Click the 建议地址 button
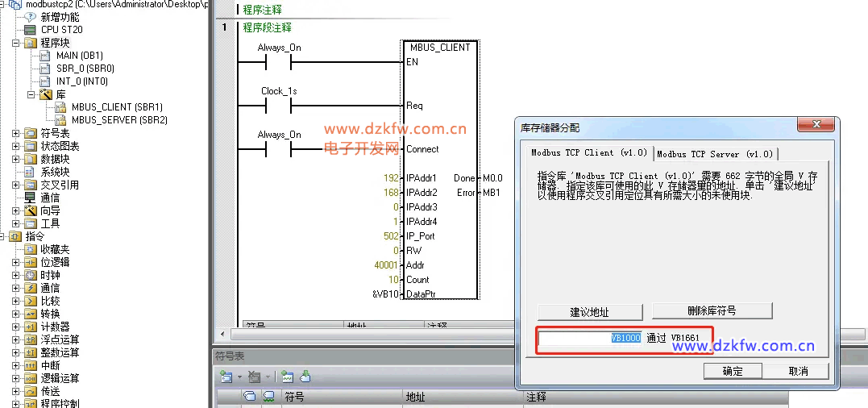The image size is (868, 408). [590, 312]
